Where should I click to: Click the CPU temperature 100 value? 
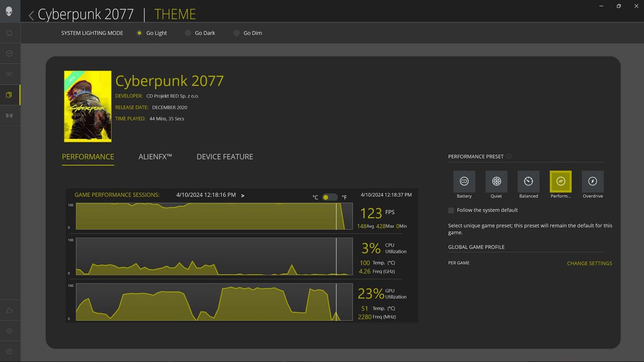[x=365, y=263]
